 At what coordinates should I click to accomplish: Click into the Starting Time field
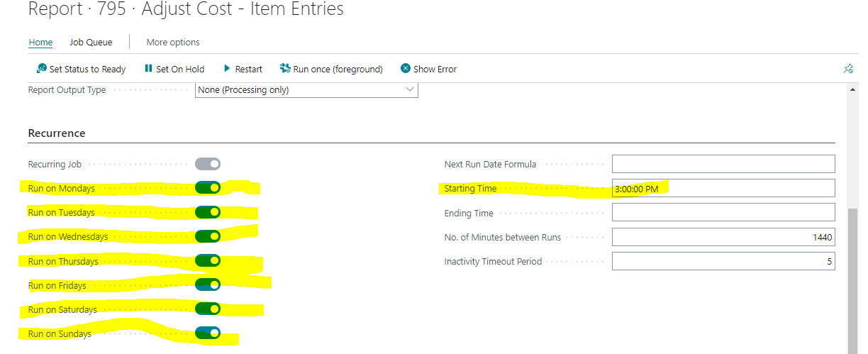[723, 188]
